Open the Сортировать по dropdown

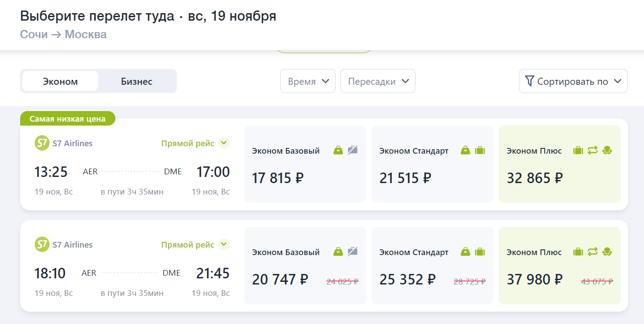click(573, 81)
